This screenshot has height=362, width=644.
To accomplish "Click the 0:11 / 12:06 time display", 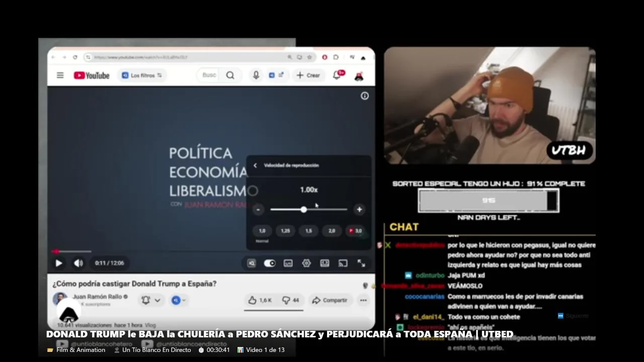I will [109, 263].
